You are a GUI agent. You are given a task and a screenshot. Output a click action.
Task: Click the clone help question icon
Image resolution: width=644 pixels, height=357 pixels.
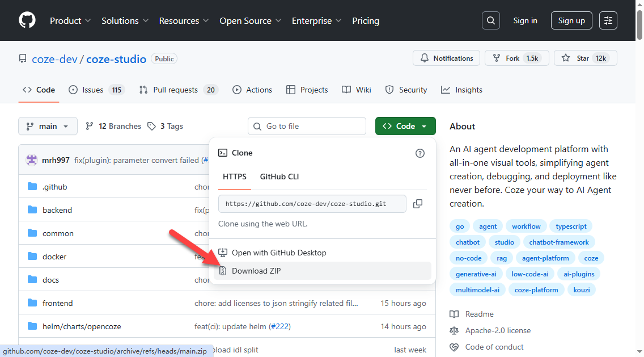click(420, 153)
